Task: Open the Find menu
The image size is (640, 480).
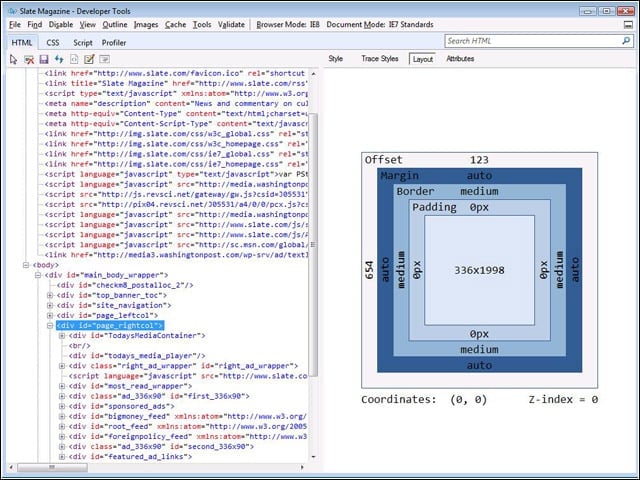Action: coord(35,24)
